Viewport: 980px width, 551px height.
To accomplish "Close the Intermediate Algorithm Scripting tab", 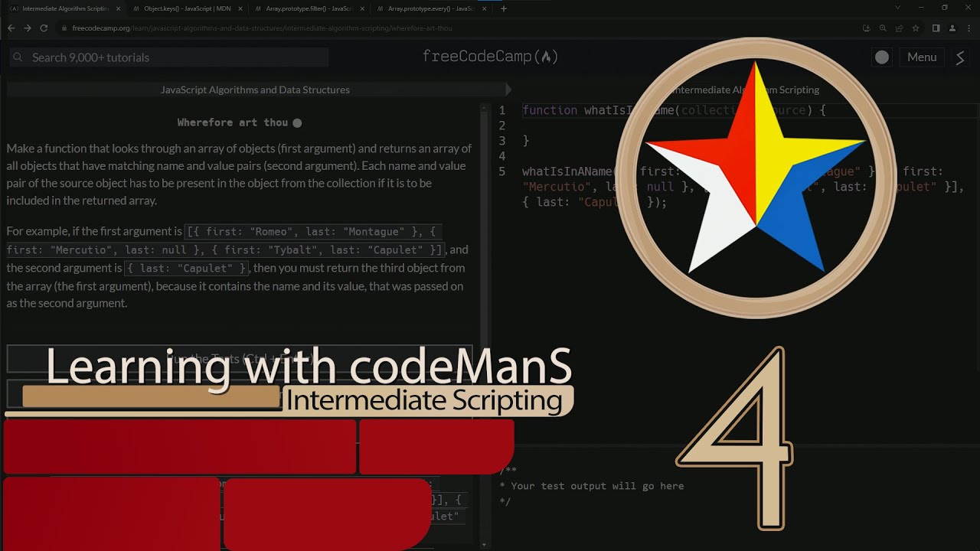I will click(118, 8).
